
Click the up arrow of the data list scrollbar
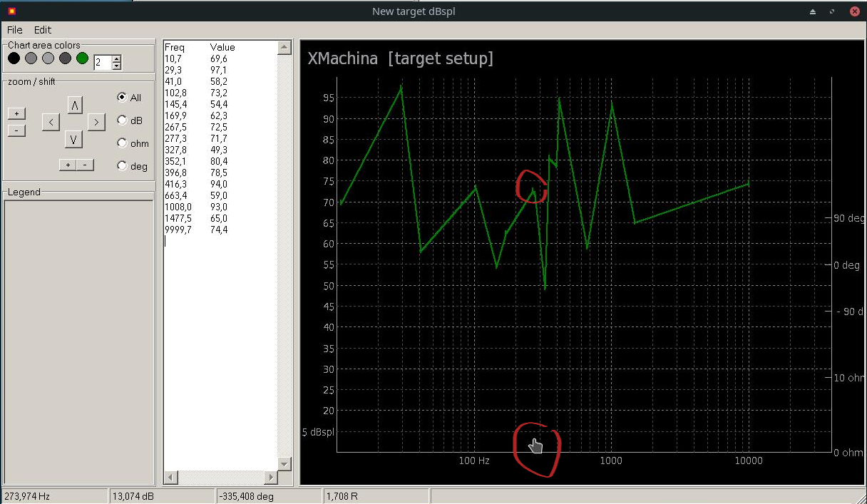(284, 47)
